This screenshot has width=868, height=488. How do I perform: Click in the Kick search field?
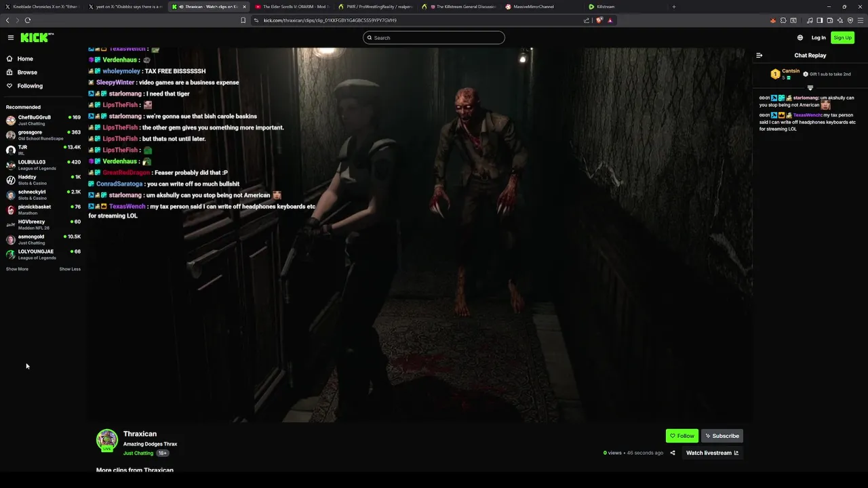(434, 38)
